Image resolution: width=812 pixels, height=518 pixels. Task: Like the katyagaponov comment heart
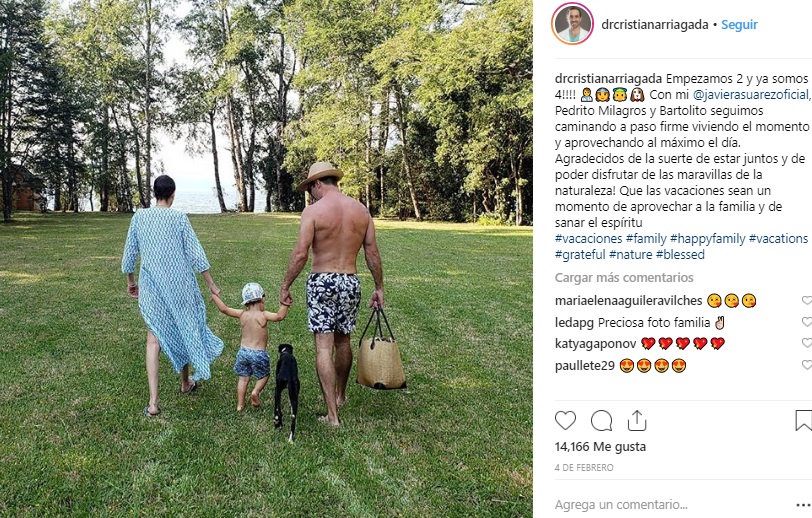click(x=806, y=343)
